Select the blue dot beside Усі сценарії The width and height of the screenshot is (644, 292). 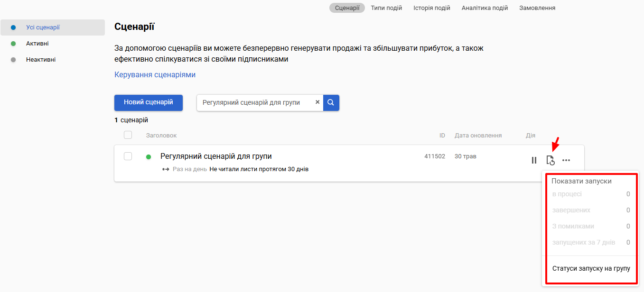pyautogui.click(x=13, y=27)
